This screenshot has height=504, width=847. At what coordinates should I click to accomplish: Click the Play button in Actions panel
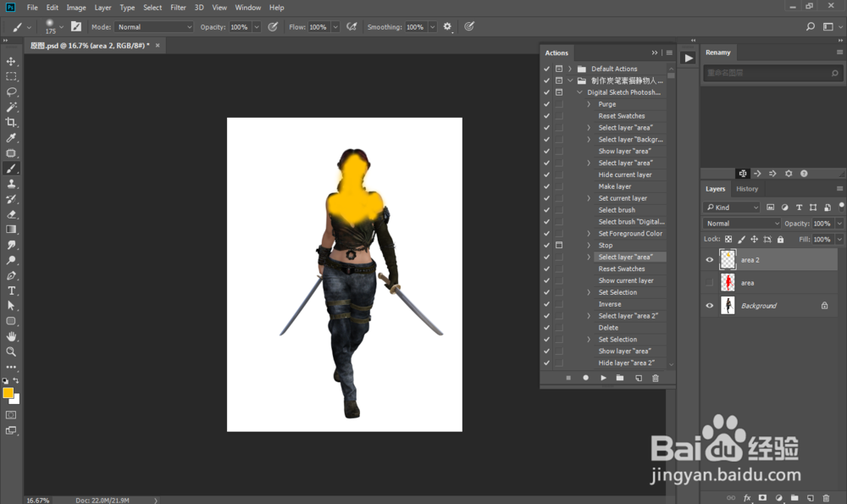[603, 378]
